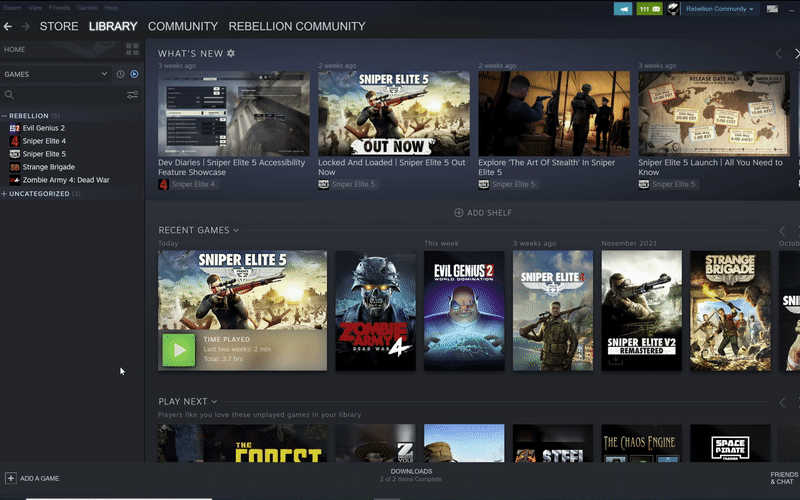Open the Games filter dropdown
This screenshot has height=500, width=800.
[x=104, y=74]
